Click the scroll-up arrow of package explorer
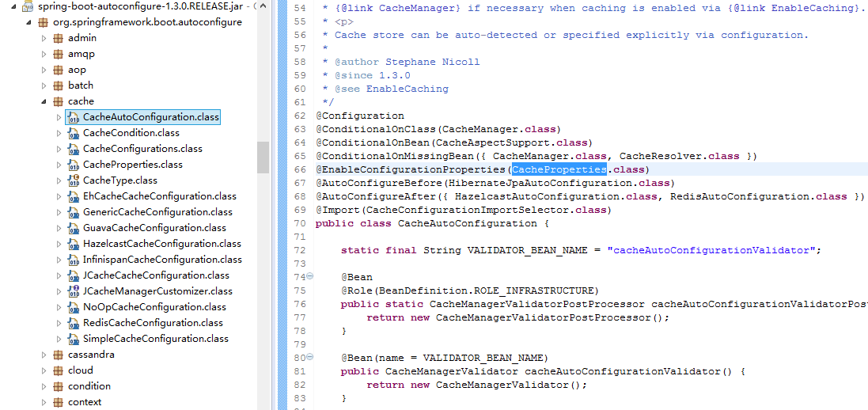 (x=263, y=6)
